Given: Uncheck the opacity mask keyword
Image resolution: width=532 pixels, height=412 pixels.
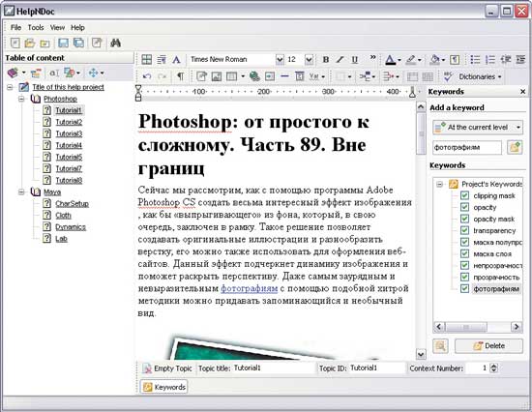Looking at the screenshot, I should [464, 219].
